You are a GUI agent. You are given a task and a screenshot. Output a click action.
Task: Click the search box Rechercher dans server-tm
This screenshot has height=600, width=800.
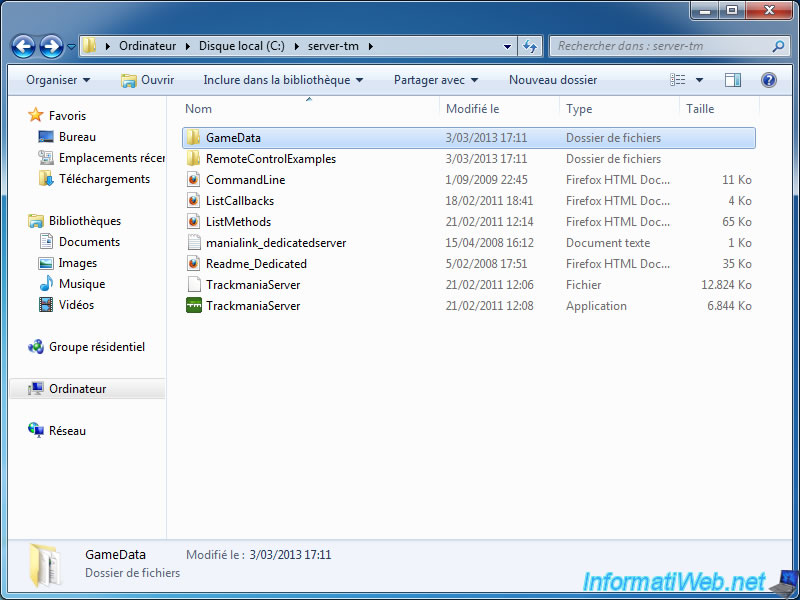pos(660,46)
